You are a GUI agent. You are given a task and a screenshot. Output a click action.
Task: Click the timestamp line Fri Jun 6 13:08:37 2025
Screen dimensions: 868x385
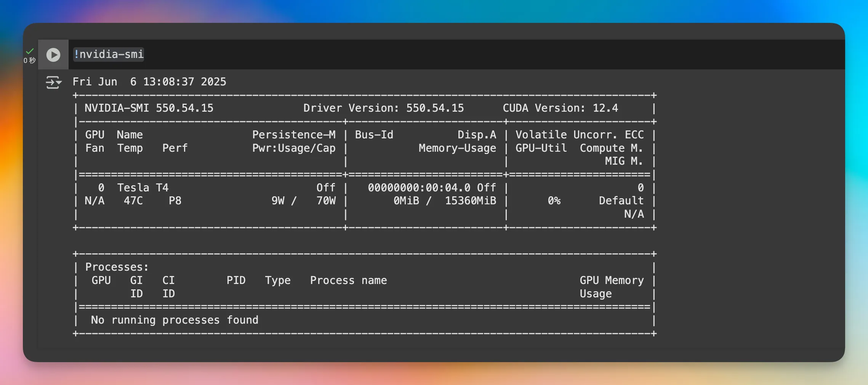click(x=149, y=82)
